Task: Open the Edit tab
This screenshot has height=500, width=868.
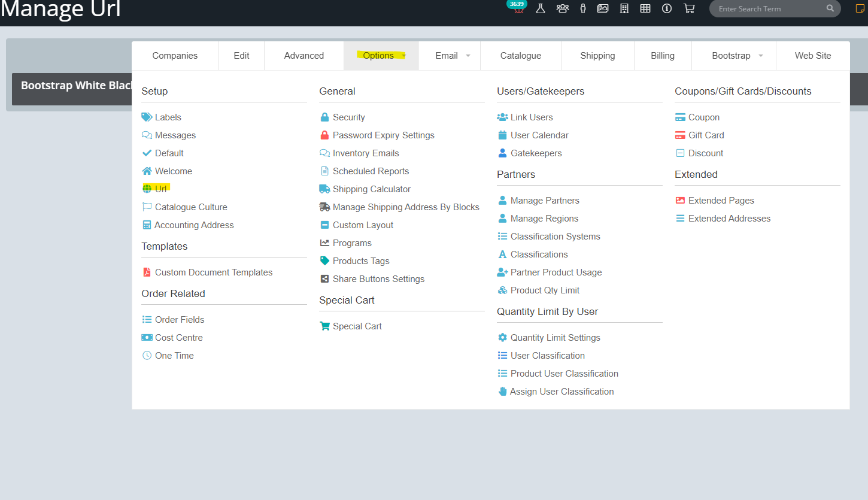Action: pos(241,56)
